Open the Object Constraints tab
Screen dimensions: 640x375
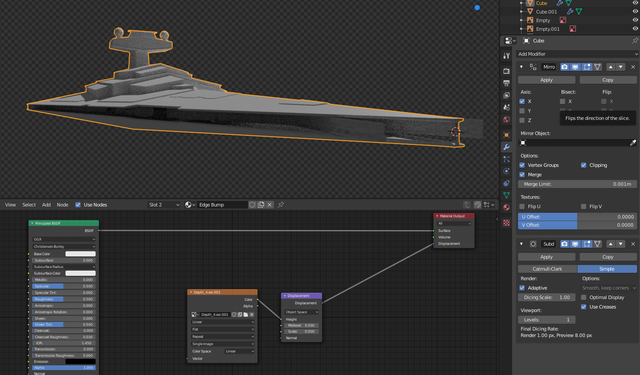pos(506,183)
